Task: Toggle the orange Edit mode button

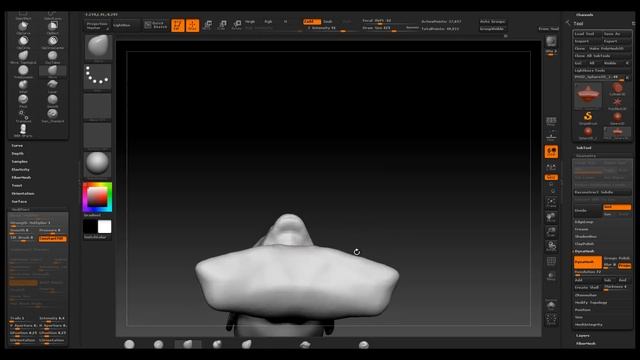Action: click(x=178, y=25)
